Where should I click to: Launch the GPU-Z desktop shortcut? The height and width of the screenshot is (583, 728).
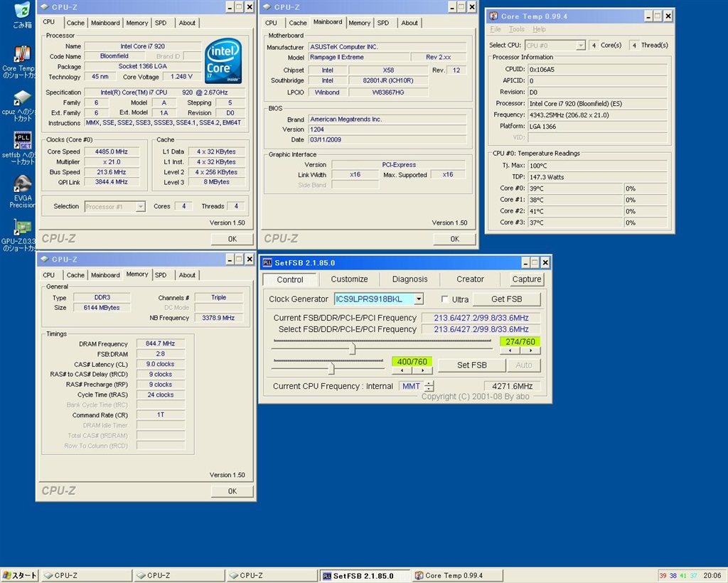[x=21, y=228]
